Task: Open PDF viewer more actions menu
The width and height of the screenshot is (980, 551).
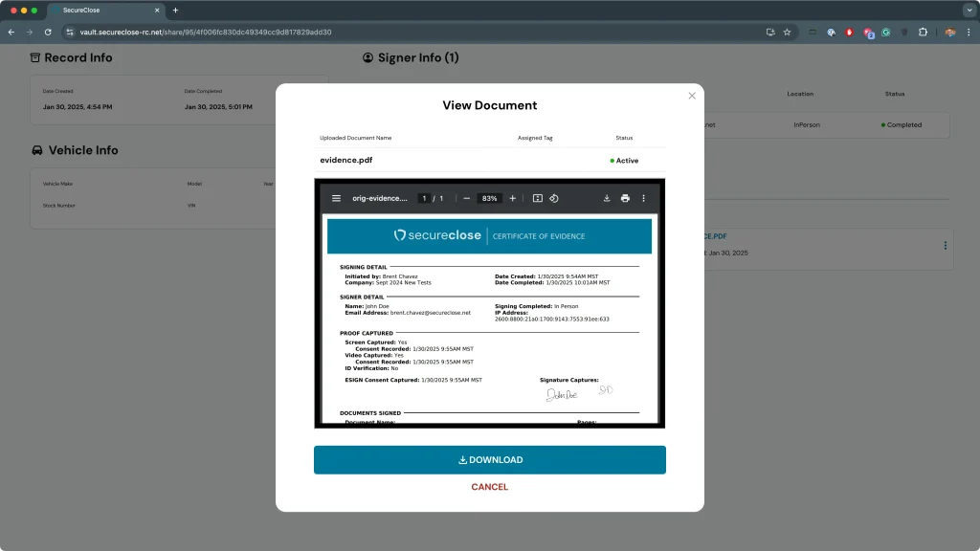Action: [643, 198]
